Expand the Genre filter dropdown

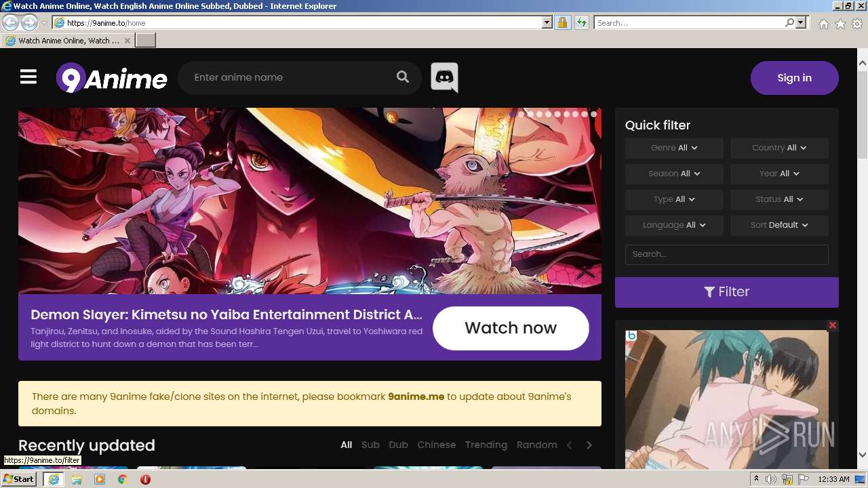674,148
